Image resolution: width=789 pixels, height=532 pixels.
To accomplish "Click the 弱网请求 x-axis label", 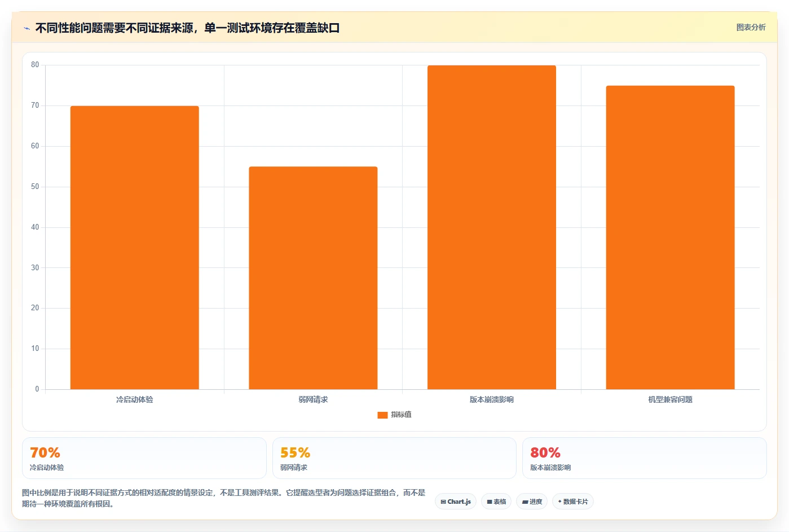I will coord(313,399).
